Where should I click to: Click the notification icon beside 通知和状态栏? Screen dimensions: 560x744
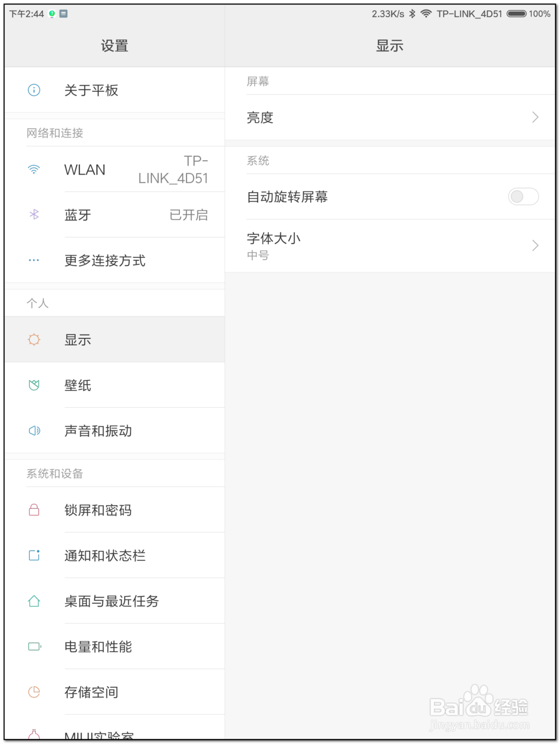(x=34, y=555)
